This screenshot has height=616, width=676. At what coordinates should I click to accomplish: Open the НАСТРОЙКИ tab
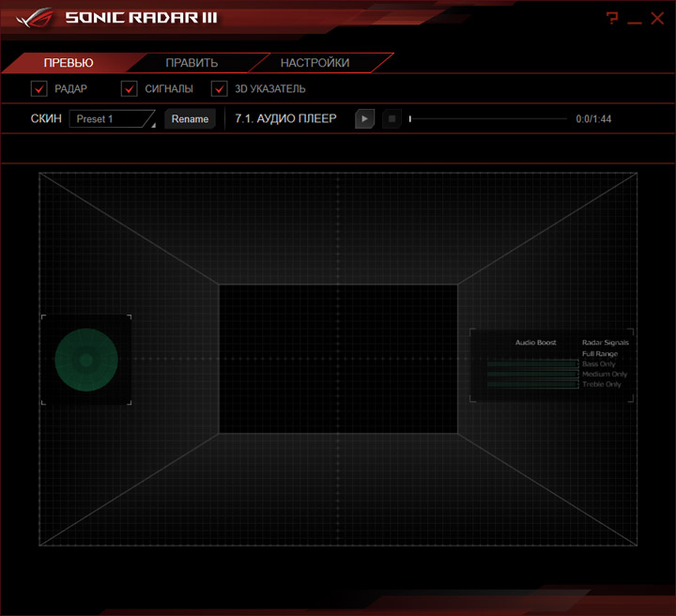click(315, 63)
